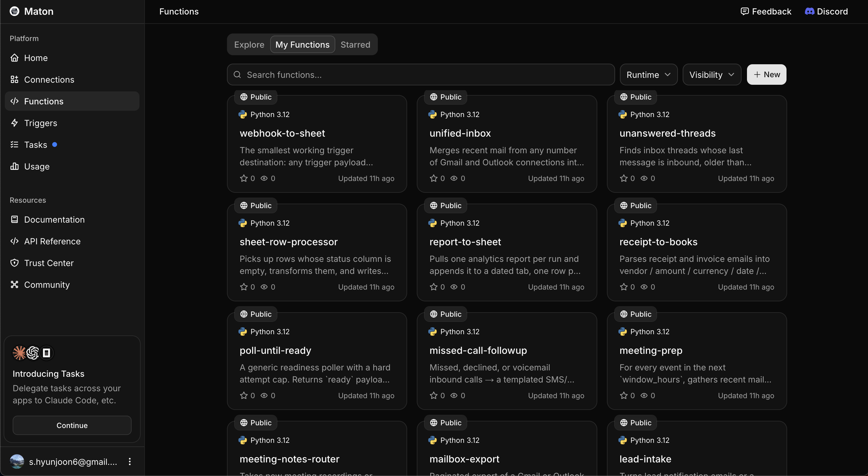Open the report-to-sheet function
The width and height of the screenshot is (868, 476).
click(507, 252)
